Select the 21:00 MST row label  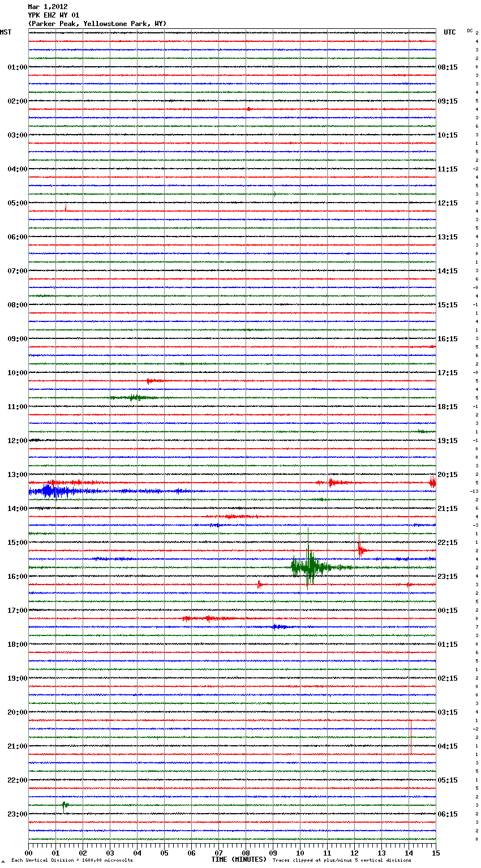[18, 746]
